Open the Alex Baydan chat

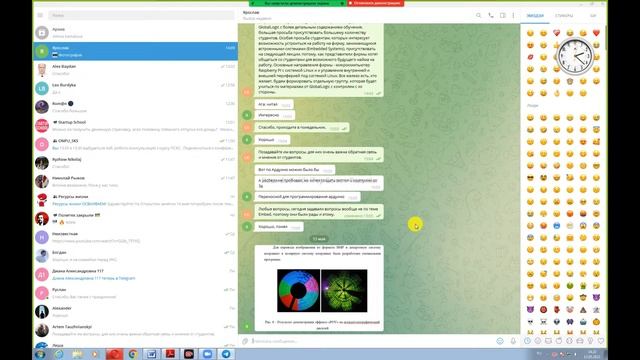tap(136, 70)
